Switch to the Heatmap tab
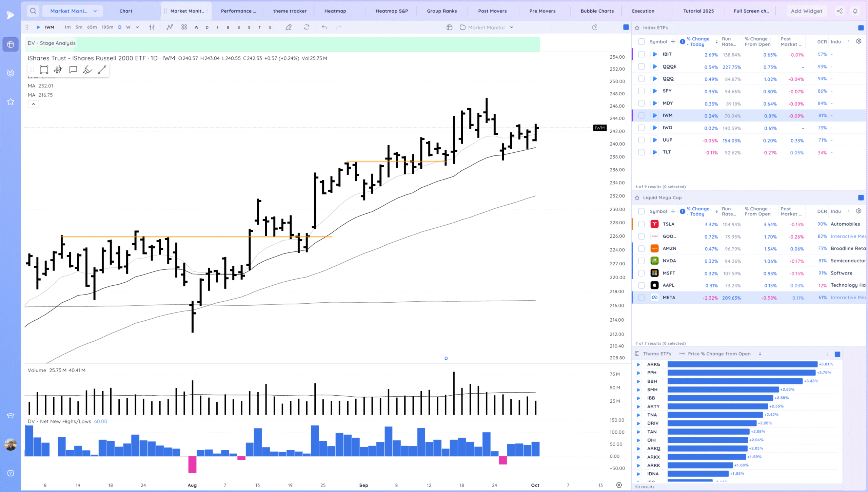The image size is (868, 492). (335, 11)
